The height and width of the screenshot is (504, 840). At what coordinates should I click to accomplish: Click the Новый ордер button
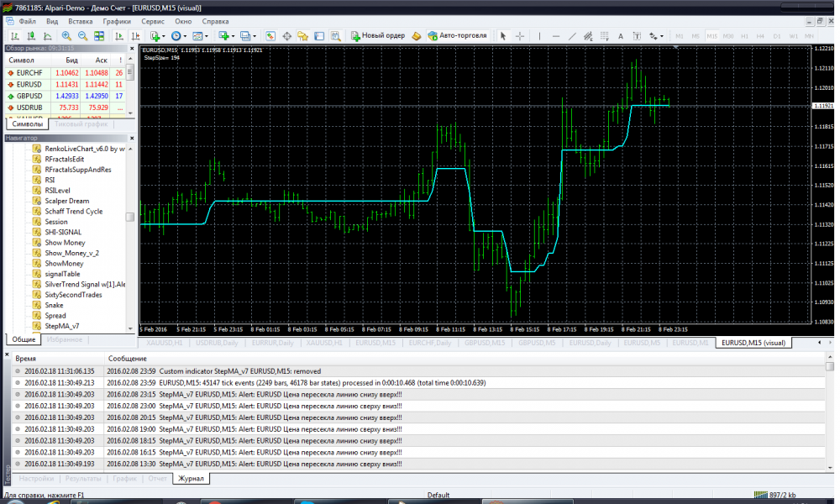click(378, 36)
